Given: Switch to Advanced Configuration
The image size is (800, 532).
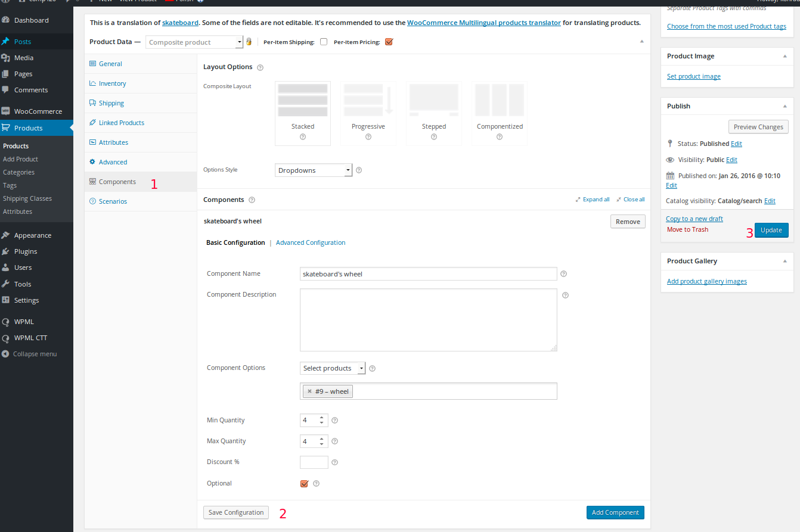Looking at the screenshot, I should coord(311,243).
